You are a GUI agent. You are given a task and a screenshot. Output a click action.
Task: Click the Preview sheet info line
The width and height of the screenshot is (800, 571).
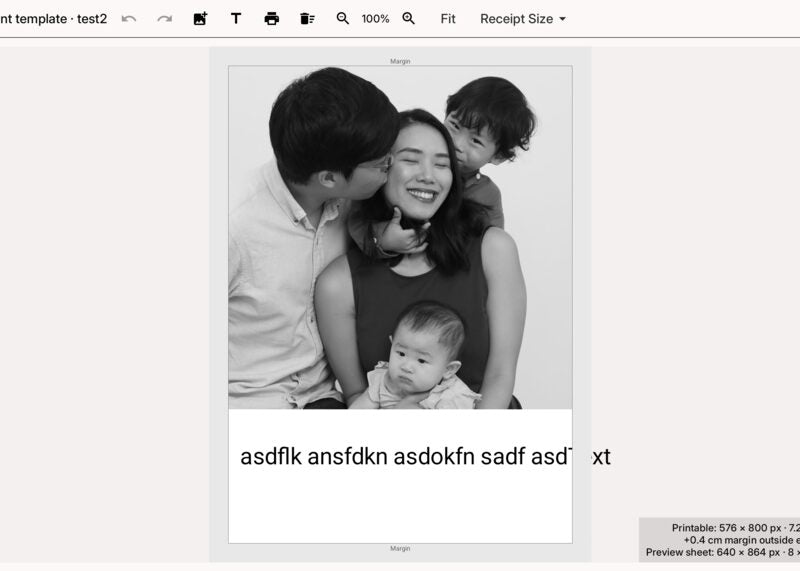click(722, 552)
